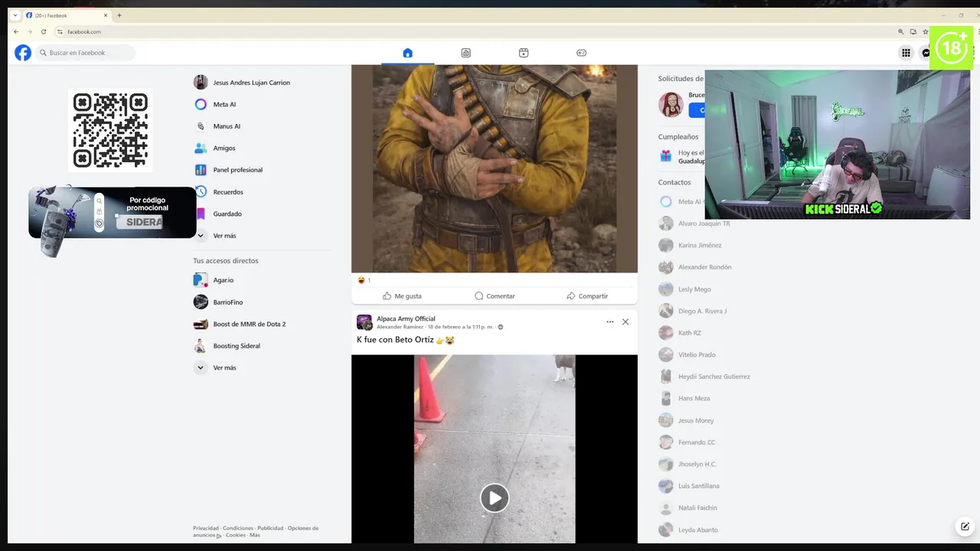Reload the page with browser refresh icon

pos(44,31)
